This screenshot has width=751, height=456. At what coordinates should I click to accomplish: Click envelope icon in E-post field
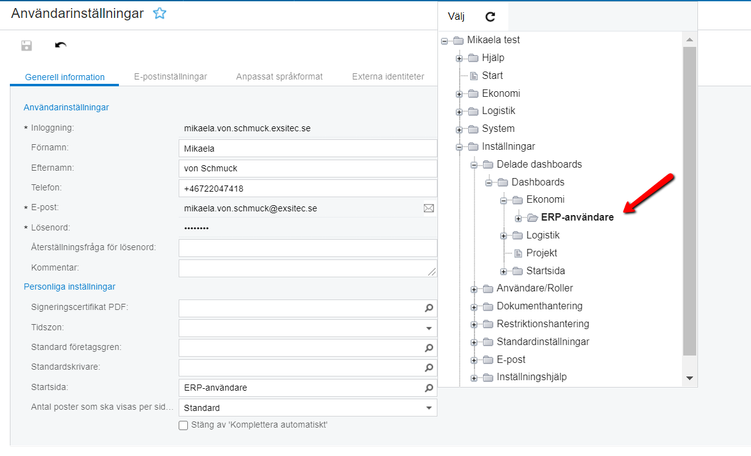tap(429, 208)
